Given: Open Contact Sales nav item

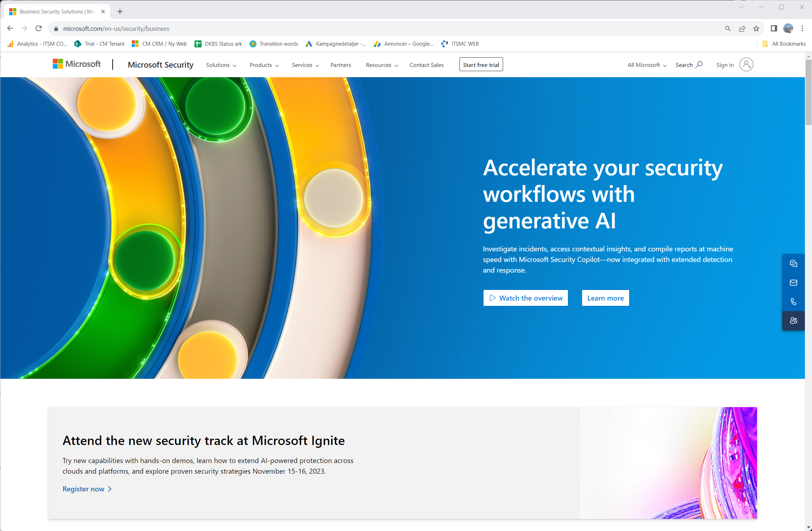Looking at the screenshot, I should 427,65.
